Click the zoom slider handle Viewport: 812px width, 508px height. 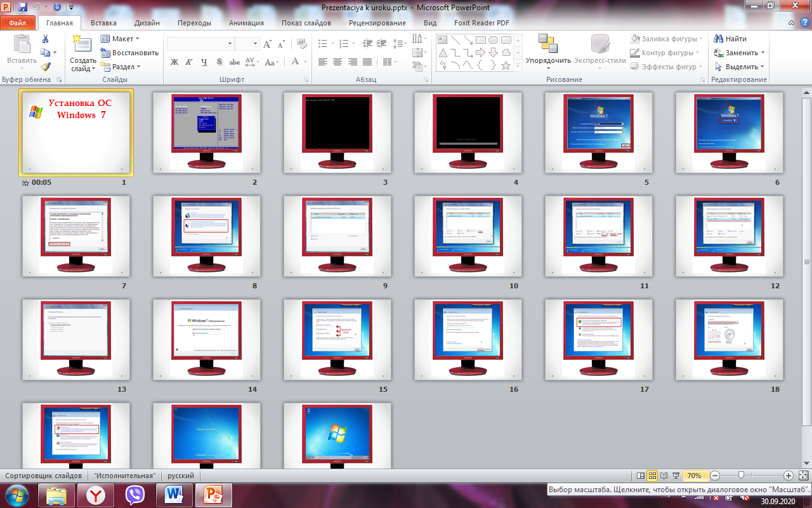tap(741, 476)
